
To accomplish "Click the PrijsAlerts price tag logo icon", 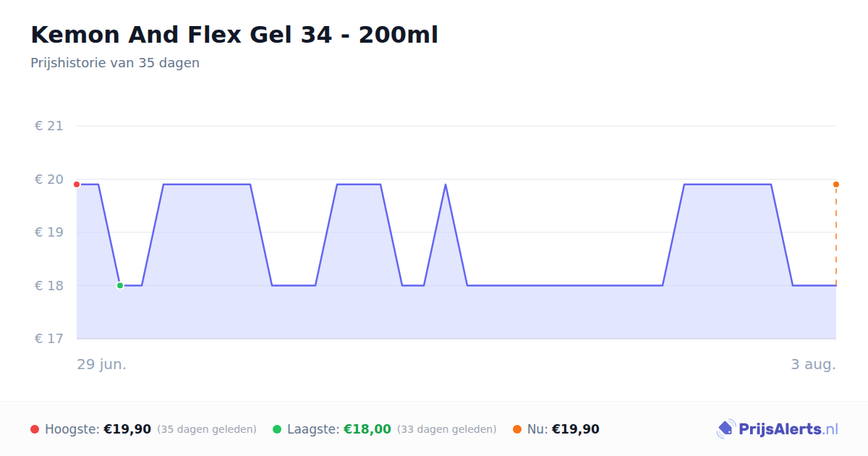I will [x=726, y=429].
